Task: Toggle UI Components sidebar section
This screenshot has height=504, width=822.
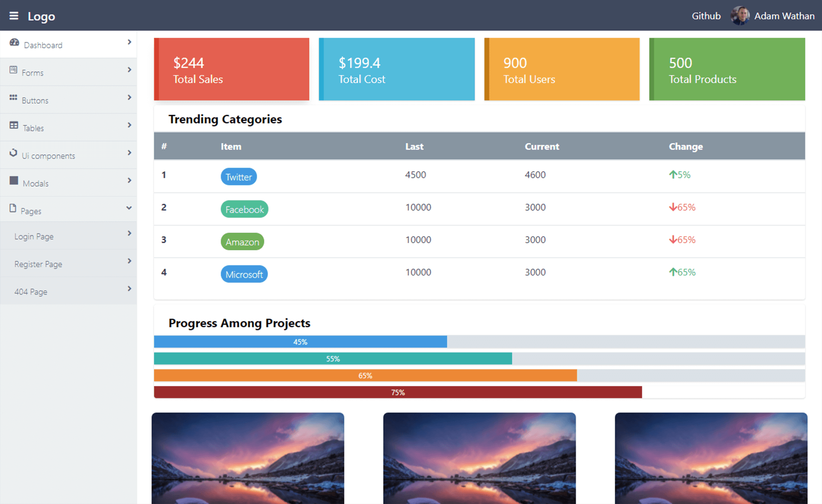Action: click(x=70, y=155)
